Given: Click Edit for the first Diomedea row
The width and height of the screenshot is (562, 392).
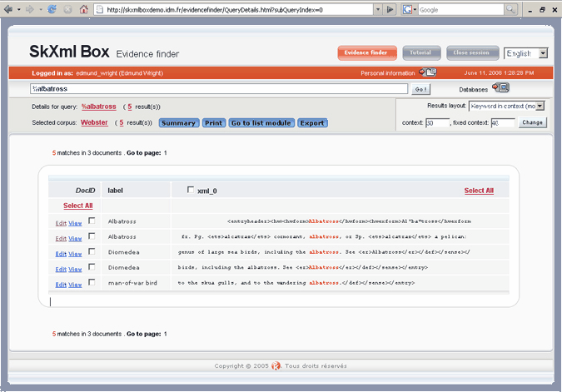Looking at the screenshot, I should (x=61, y=254).
